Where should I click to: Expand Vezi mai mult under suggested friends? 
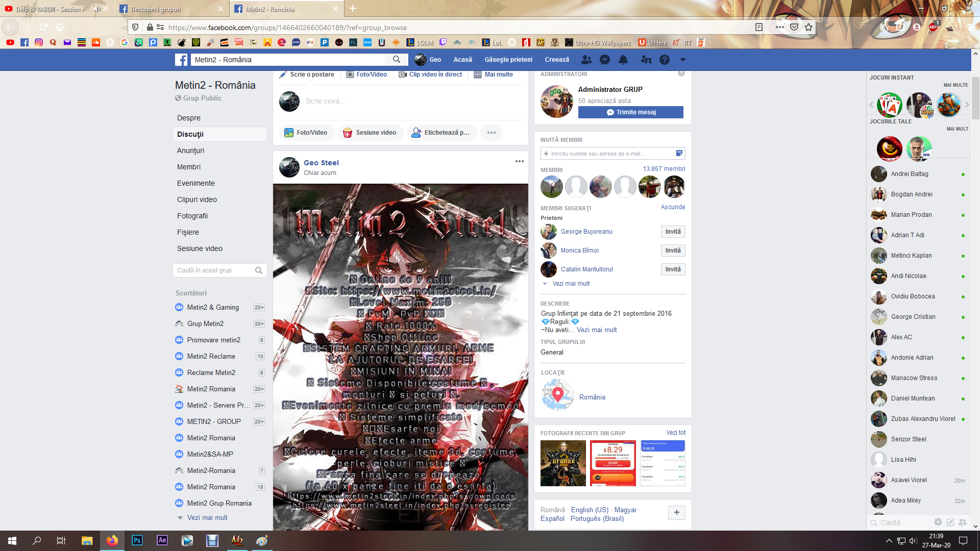(x=571, y=284)
